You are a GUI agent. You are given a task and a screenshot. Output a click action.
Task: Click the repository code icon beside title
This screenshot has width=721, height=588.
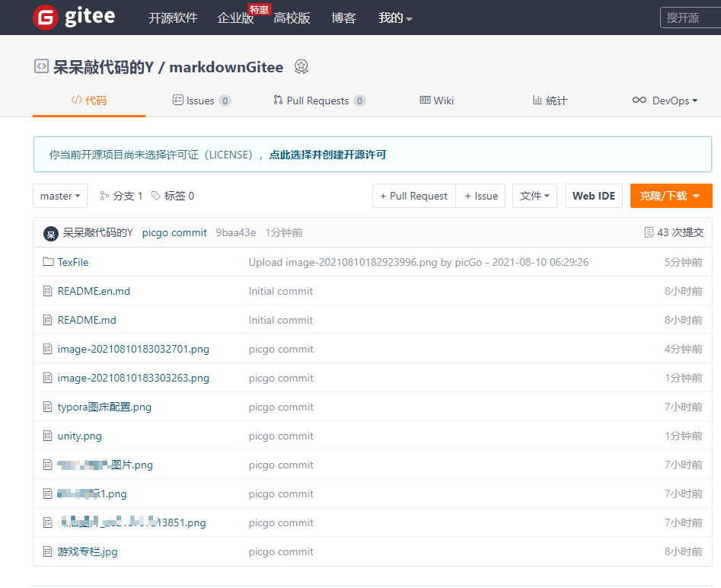tap(41, 66)
